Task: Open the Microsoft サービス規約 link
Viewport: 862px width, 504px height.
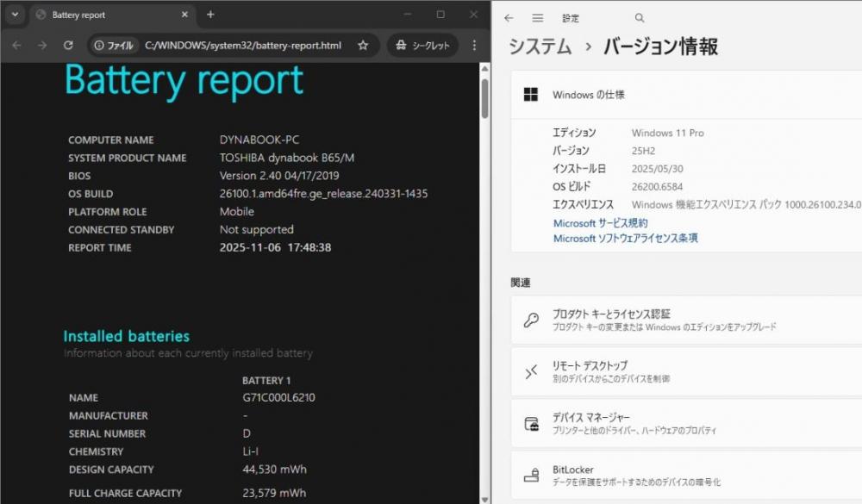Action: [x=600, y=223]
